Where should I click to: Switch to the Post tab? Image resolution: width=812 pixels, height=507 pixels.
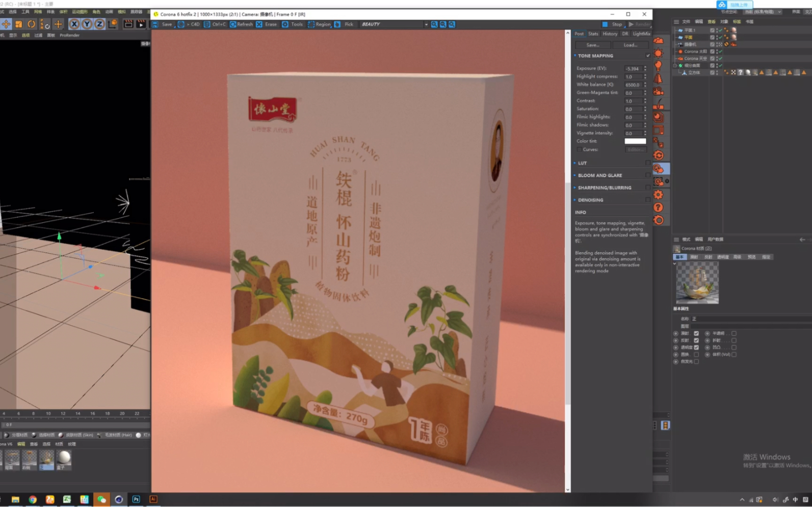pyautogui.click(x=579, y=34)
